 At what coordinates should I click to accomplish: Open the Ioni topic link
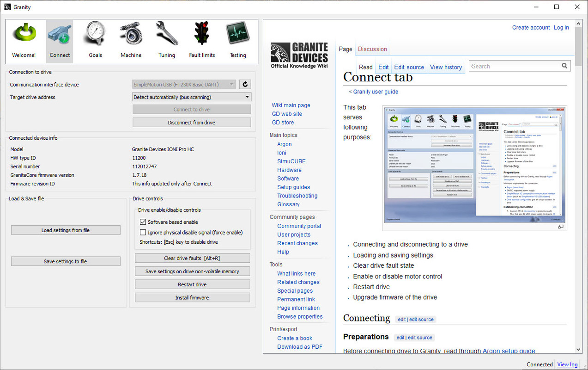(282, 153)
